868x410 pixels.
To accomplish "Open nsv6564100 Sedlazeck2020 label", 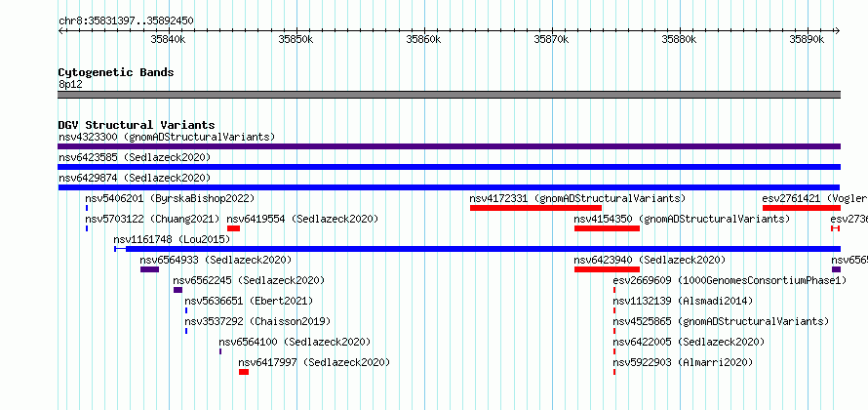I will (x=295, y=342).
